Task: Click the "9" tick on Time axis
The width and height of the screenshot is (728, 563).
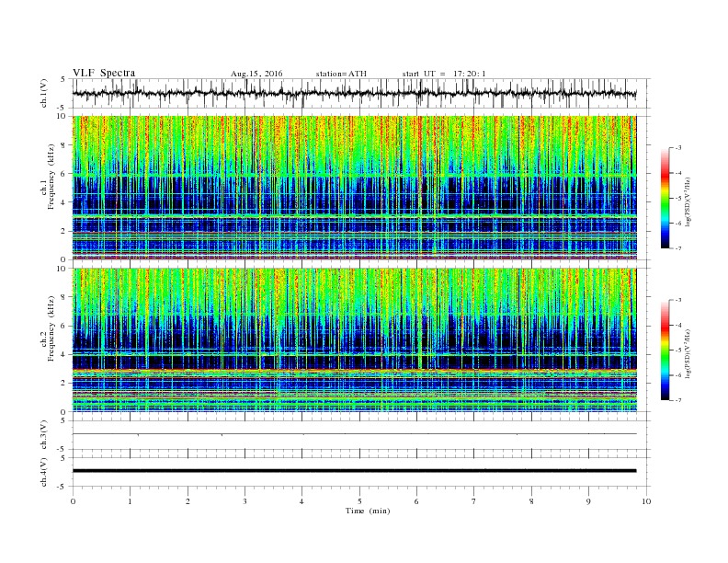Action: pos(588,501)
